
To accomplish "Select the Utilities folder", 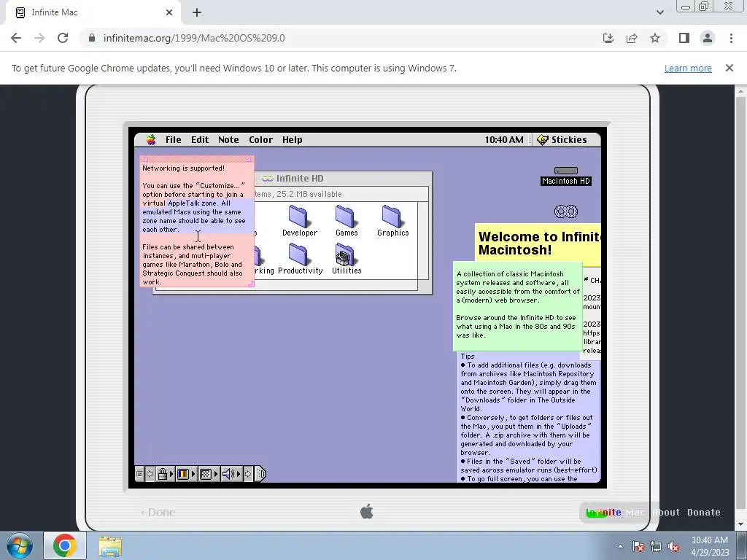I will pyautogui.click(x=347, y=259).
